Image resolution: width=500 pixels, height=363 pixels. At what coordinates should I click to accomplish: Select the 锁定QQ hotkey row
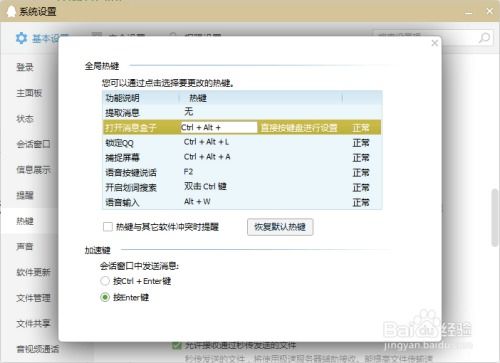[x=242, y=142]
